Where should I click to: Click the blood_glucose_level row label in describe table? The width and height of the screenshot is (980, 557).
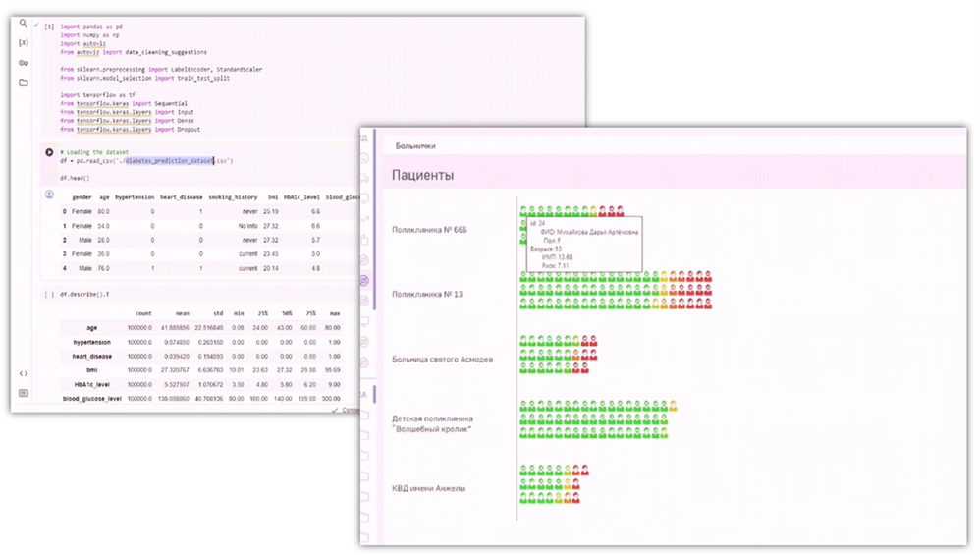[x=92, y=399]
